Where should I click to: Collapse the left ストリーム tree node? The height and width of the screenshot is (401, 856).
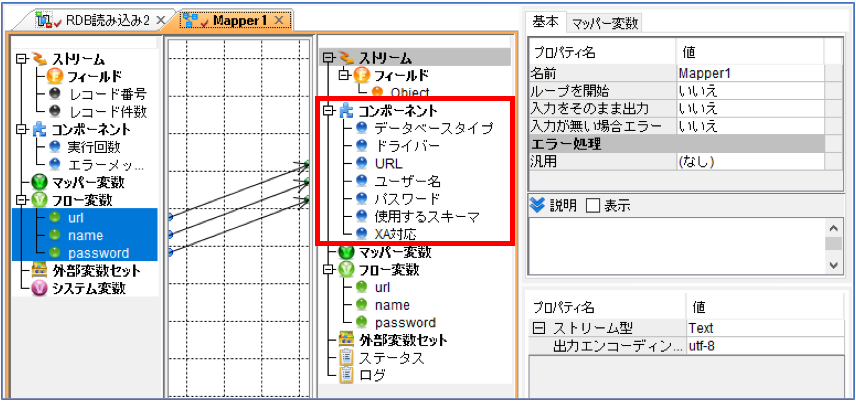click(x=21, y=58)
